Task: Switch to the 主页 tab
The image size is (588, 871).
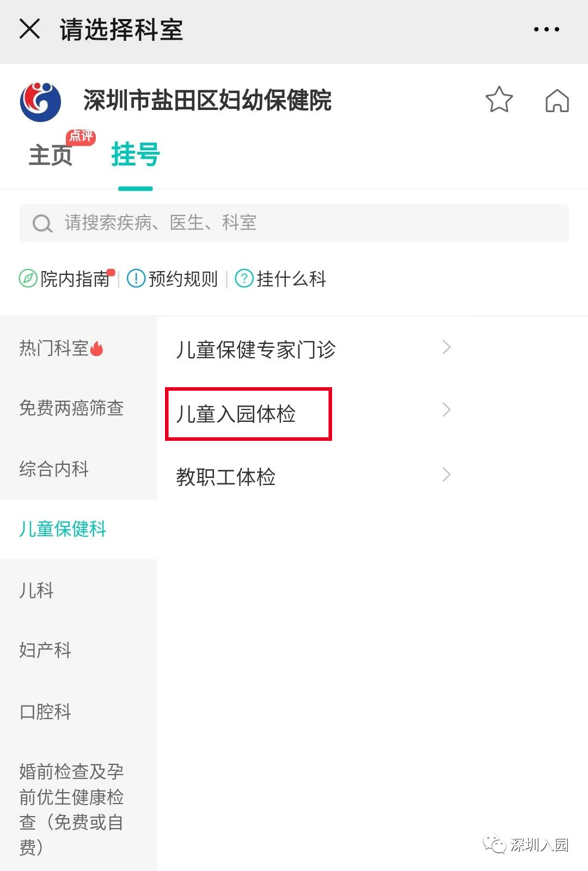Action: (x=51, y=155)
